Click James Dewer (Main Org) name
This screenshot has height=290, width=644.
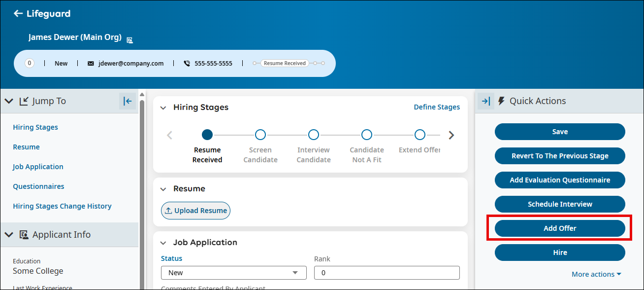(75, 37)
